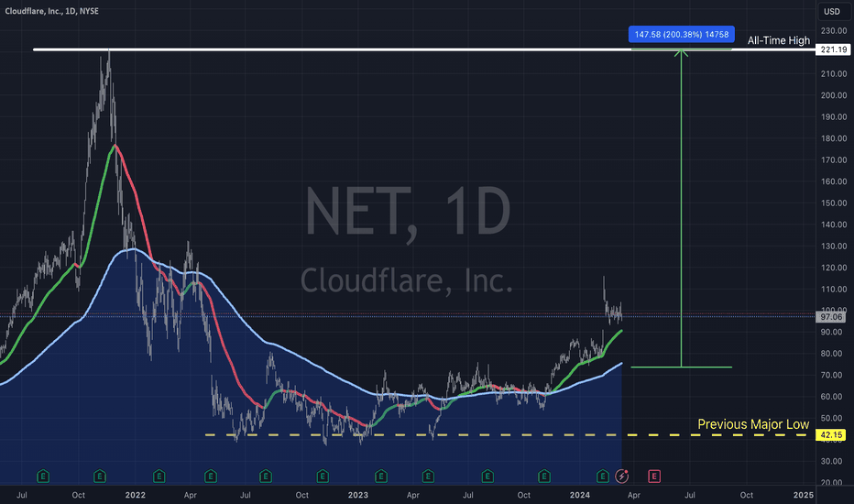Open the earnings marker after Oct 2022

pos(323,477)
